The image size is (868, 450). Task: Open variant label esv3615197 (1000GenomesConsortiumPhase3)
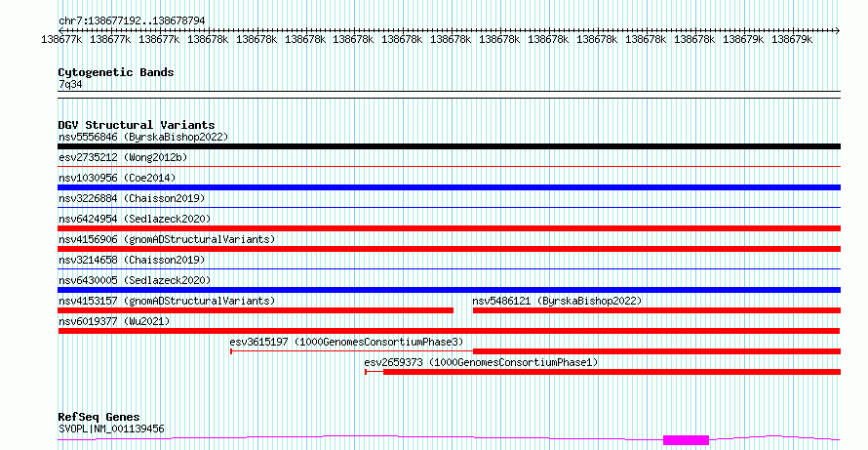tap(346, 342)
